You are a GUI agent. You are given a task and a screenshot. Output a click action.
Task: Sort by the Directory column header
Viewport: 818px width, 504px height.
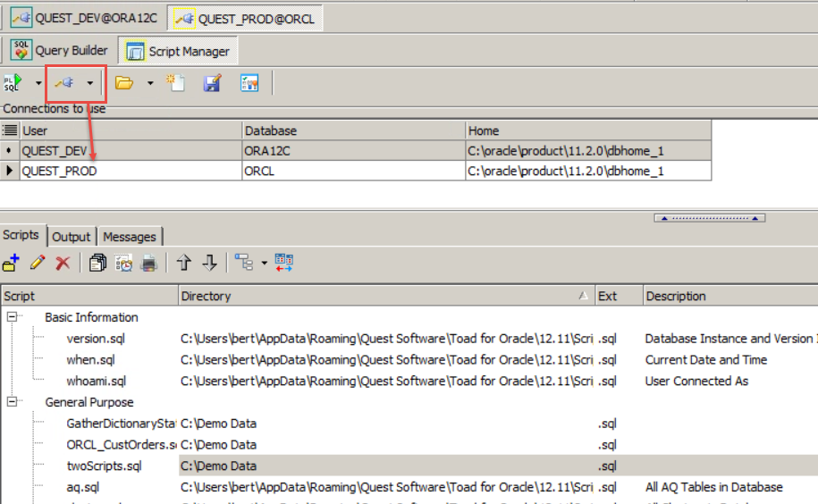(386, 296)
